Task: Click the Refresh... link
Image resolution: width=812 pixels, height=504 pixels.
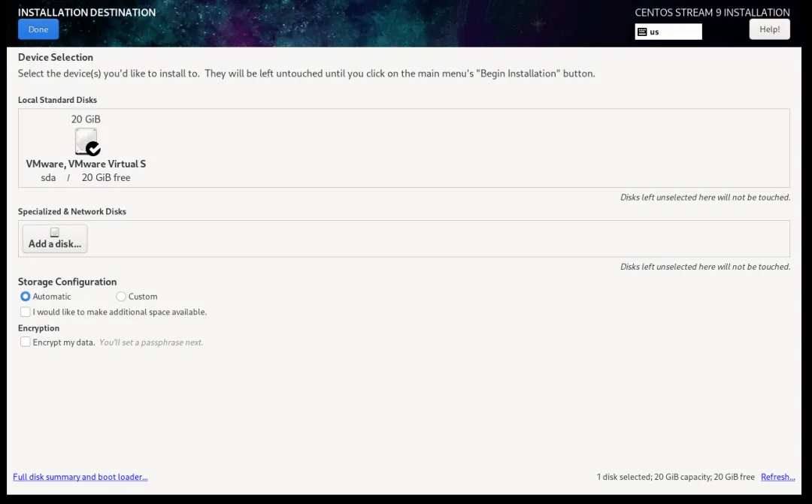Action: click(778, 477)
